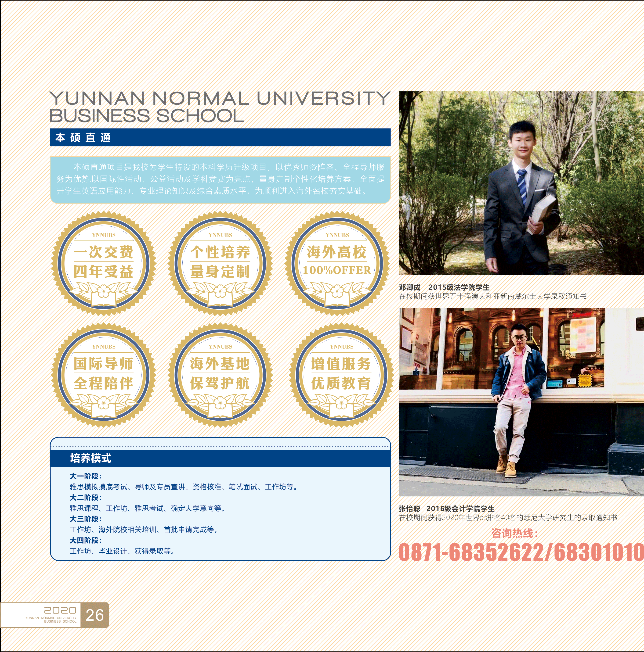Click the photo of the student in a suit
The width and height of the screenshot is (644, 652).
coord(521,183)
